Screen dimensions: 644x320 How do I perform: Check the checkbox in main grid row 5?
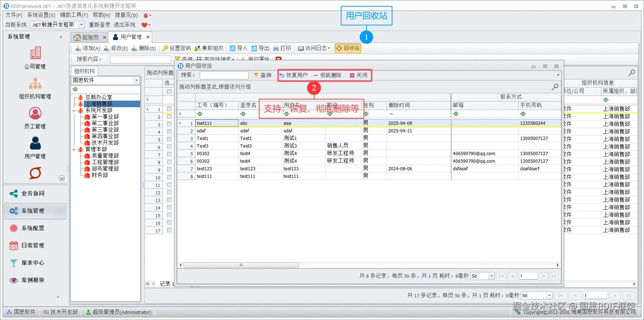pyautogui.click(x=169, y=139)
